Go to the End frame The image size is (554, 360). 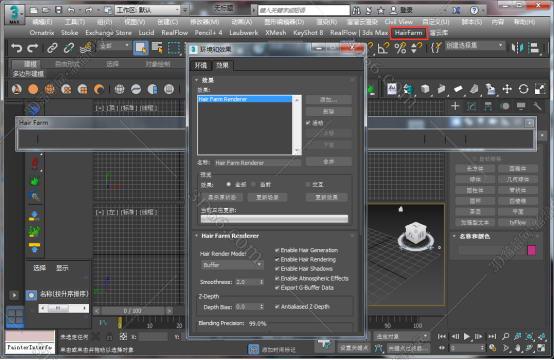point(491,336)
